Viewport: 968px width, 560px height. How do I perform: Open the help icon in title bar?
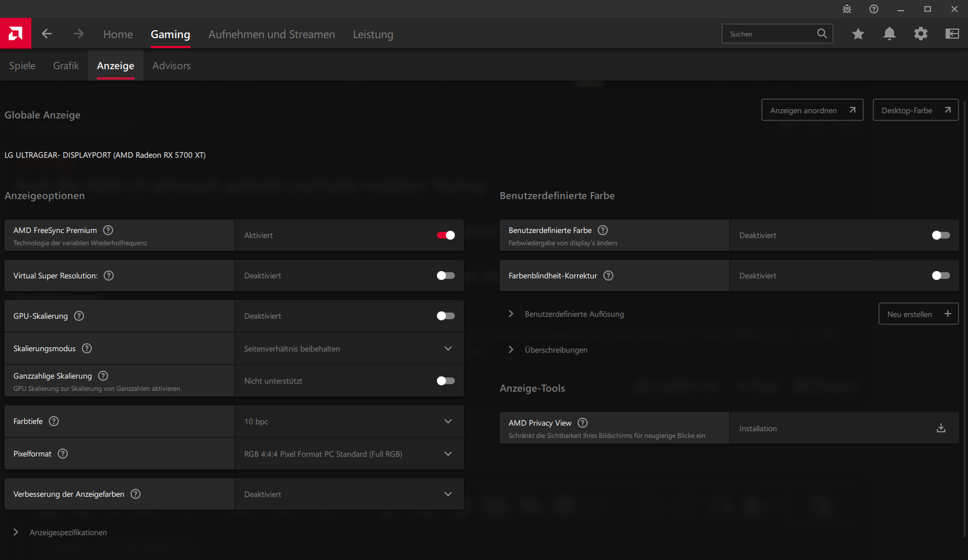coord(874,9)
